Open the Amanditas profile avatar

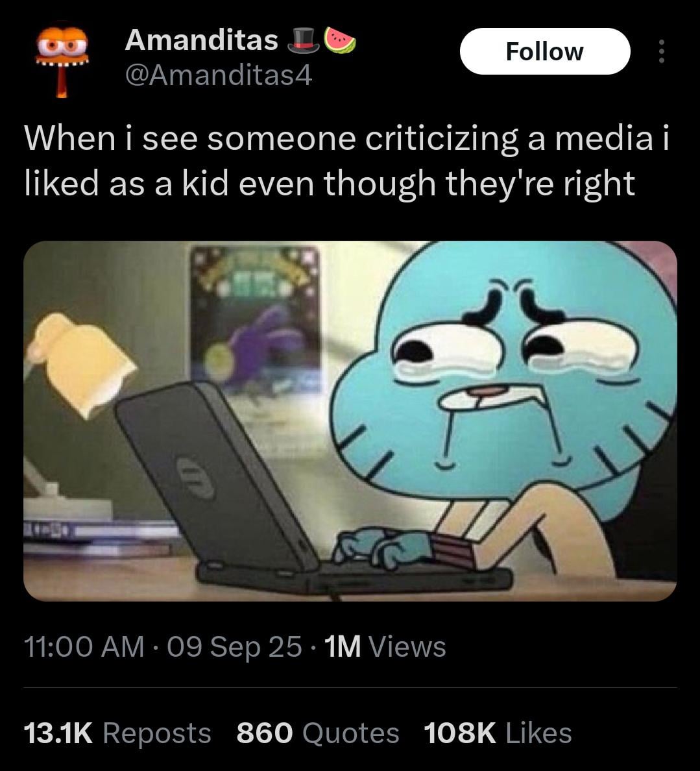(62, 60)
